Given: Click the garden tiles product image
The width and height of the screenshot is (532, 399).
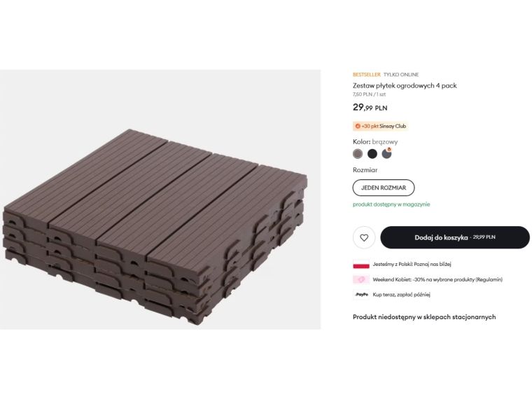Looking at the screenshot, I should pos(160,224).
